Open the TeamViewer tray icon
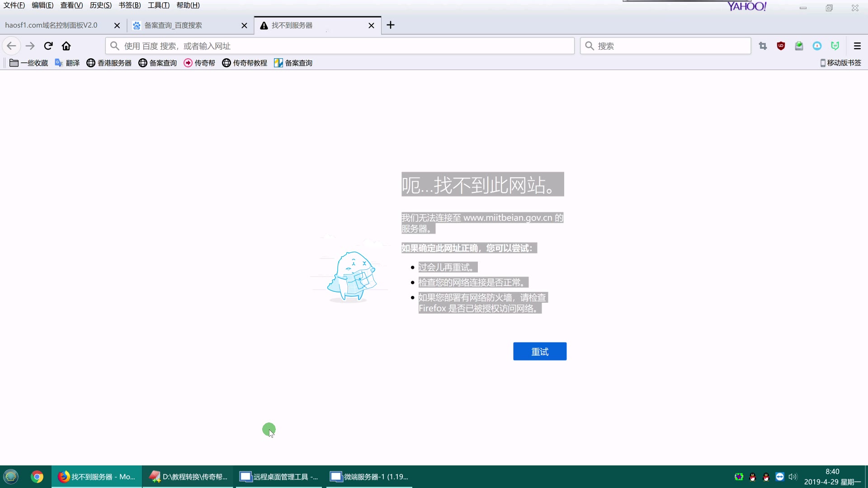The height and width of the screenshot is (488, 868). pos(780,477)
